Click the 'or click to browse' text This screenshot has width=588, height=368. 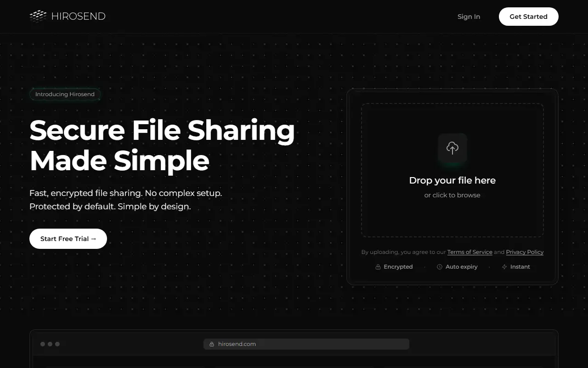tap(452, 195)
